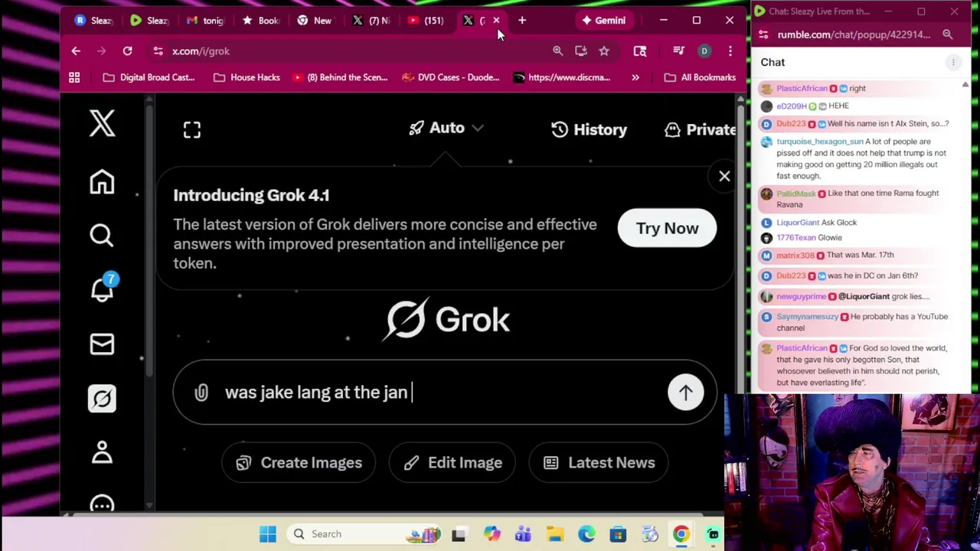Switch to the Bookmarks tab
The width and height of the screenshot is (980, 551).
(x=260, y=21)
